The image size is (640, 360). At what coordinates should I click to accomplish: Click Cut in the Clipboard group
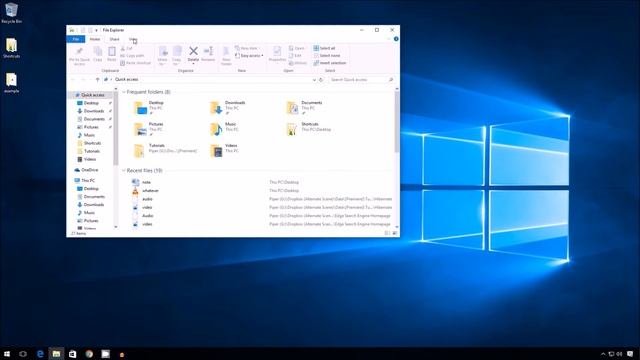[x=127, y=48]
